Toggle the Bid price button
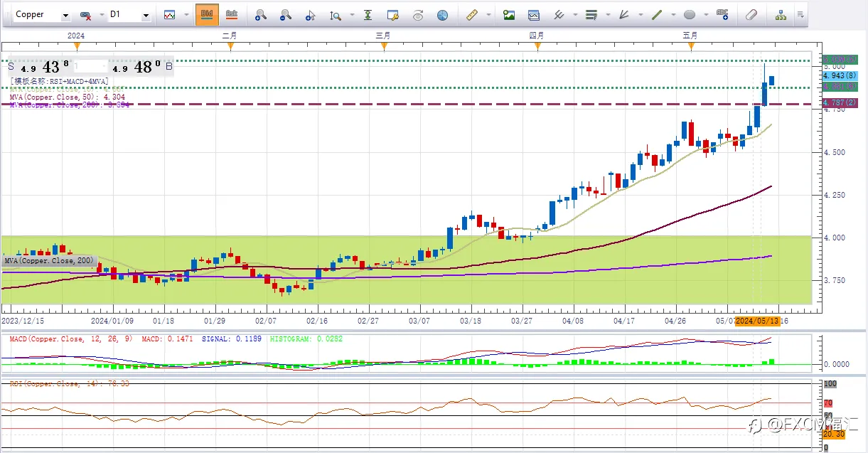868x453 pixels. pos(207,15)
